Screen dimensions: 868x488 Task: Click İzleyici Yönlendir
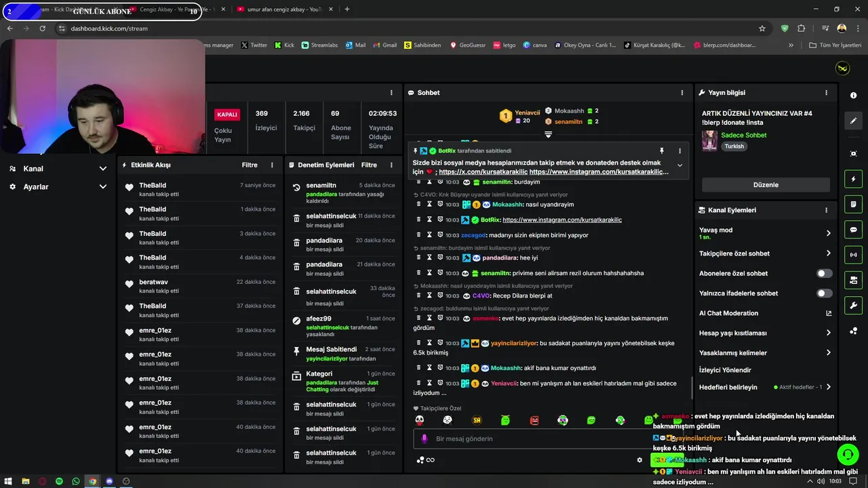pyautogui.click(x=725, y=370)
